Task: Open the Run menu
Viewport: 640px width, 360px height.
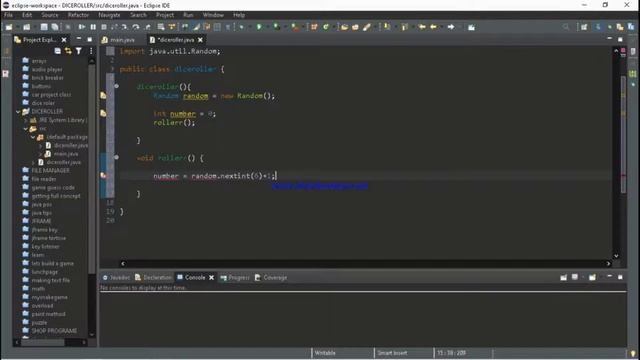Action: coord(188,15)
